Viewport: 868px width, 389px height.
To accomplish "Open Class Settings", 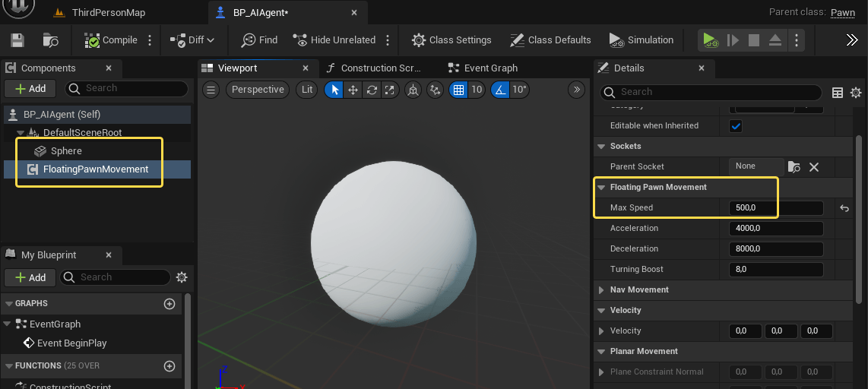I will coord(451,40).
